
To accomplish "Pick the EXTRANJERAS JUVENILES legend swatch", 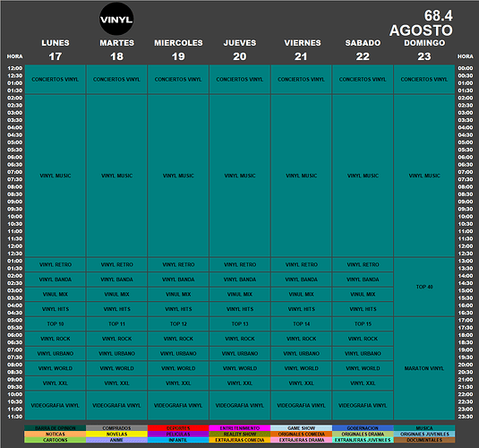I will coord(363,440).
